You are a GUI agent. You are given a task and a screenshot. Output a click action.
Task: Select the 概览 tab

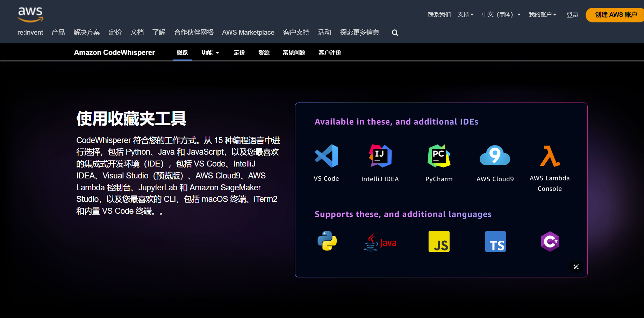183,52
